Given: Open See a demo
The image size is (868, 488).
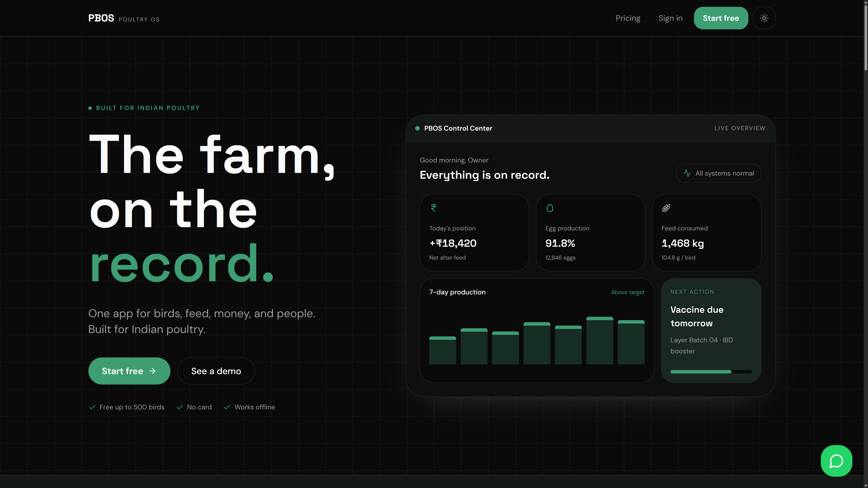Looking at the screenshot, I should pyautogui.click(x=216, y=371).
